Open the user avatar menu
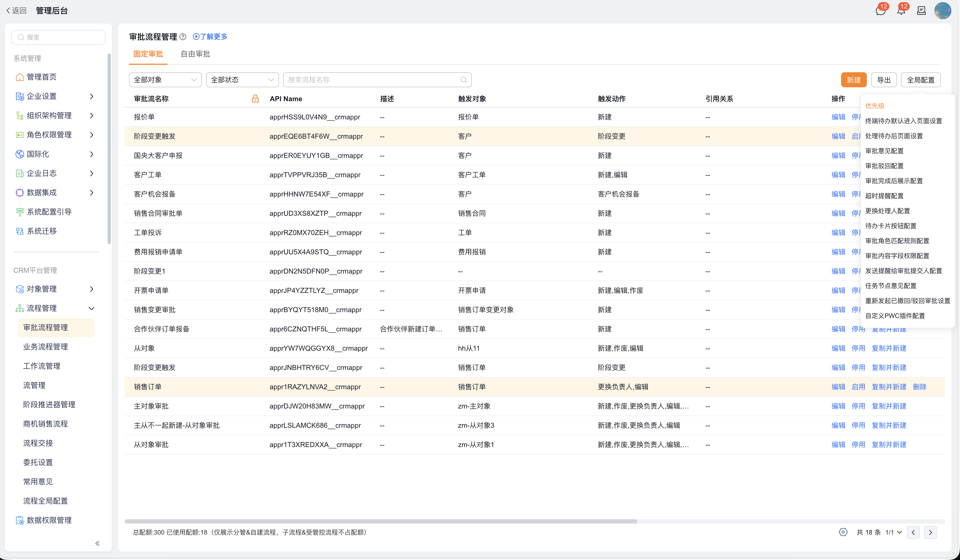 943,11
